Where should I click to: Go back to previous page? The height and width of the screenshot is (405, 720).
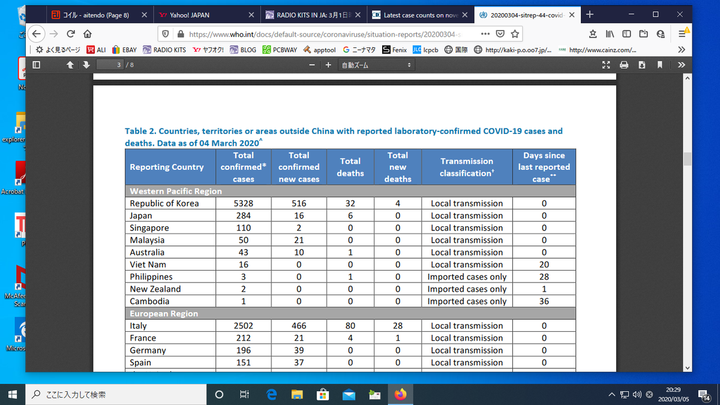(x=36, y=34)
